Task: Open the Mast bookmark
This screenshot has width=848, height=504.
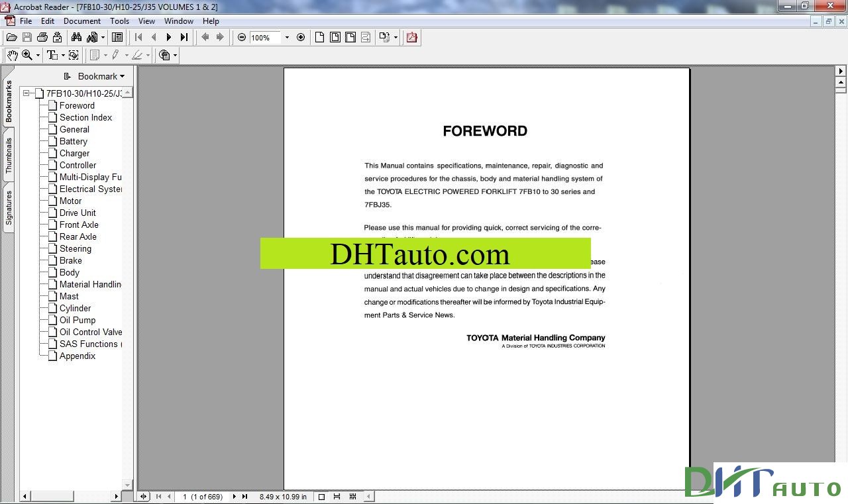Action: click(x=69, y=296)
